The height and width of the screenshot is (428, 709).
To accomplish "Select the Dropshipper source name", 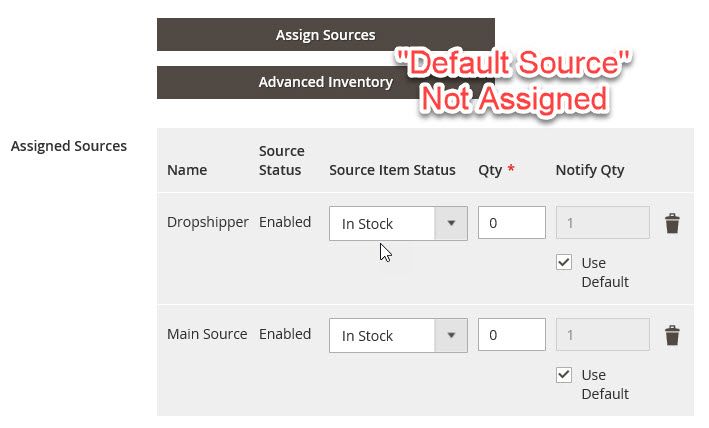I will pos(207,222).
